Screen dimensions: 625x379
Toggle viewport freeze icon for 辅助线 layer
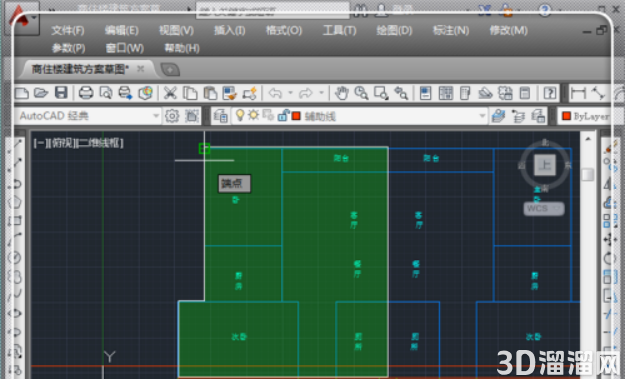(x=268, y=116)
